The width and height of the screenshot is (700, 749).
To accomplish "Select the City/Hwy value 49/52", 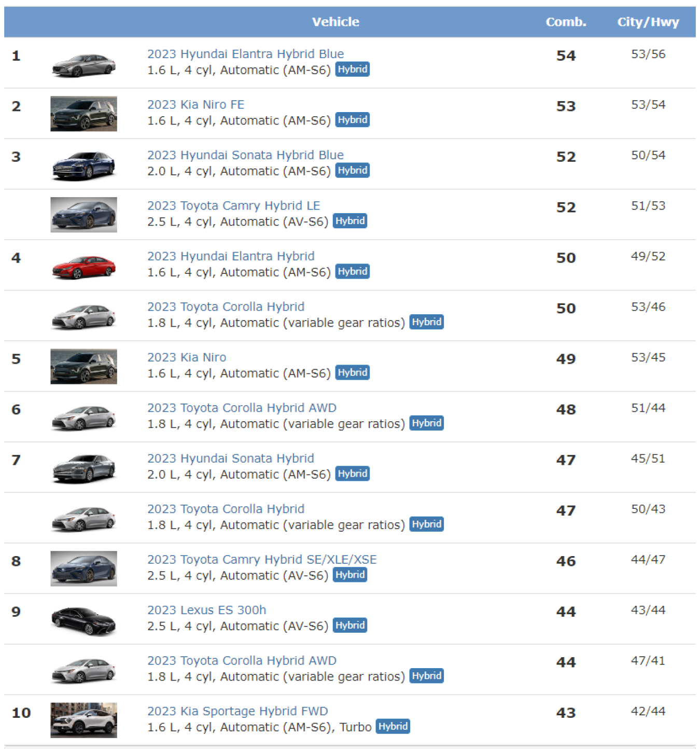I will tap(648, 257).
